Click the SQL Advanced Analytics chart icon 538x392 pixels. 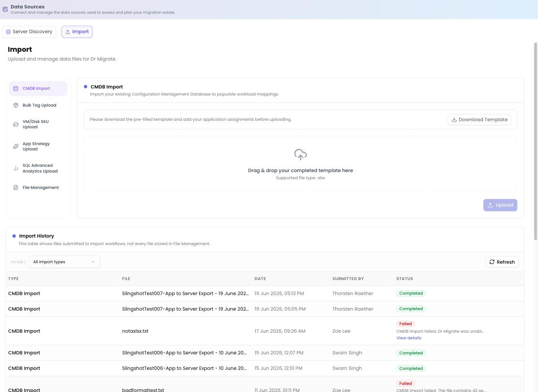16,169
